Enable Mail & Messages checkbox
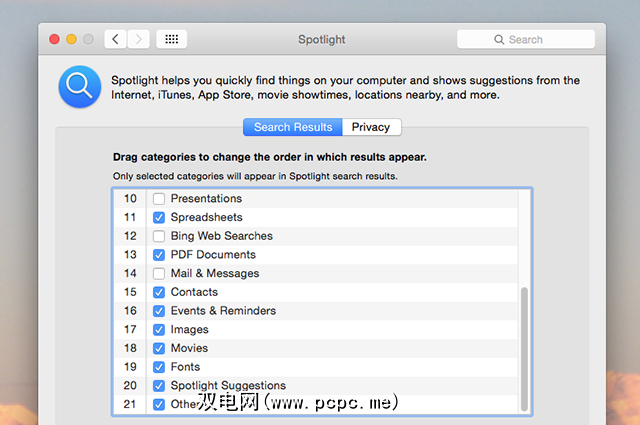The width and height of the screenshot is (640, 425). pyautogui.click(x=159, y=274)
